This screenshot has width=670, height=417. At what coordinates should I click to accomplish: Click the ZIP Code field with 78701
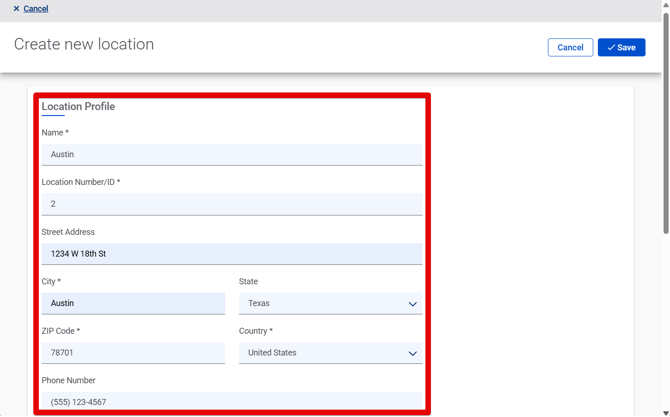tap(133, 353)
